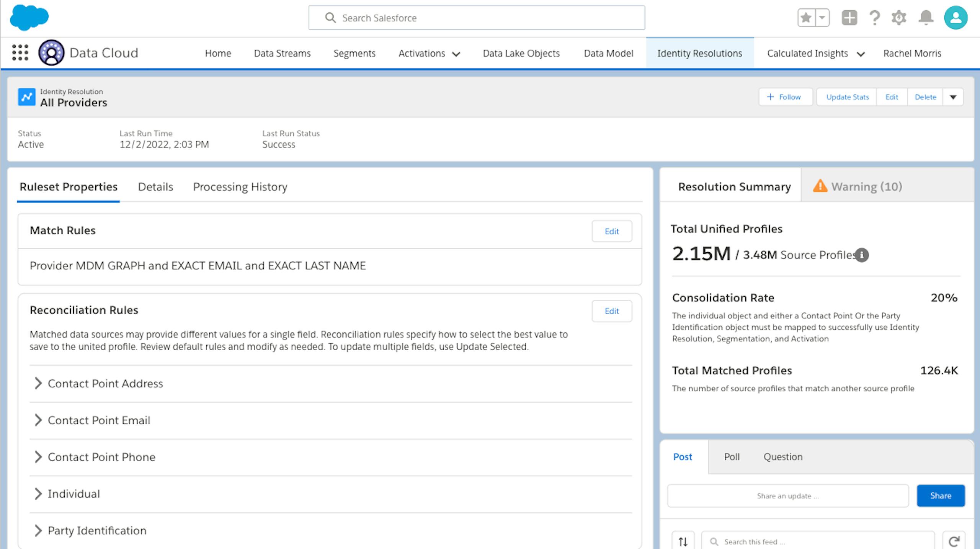Refresh the feed with refresh icon
The height and width of the screenshot is (549, 980).
pyautogui.click(x=954, y=541)
